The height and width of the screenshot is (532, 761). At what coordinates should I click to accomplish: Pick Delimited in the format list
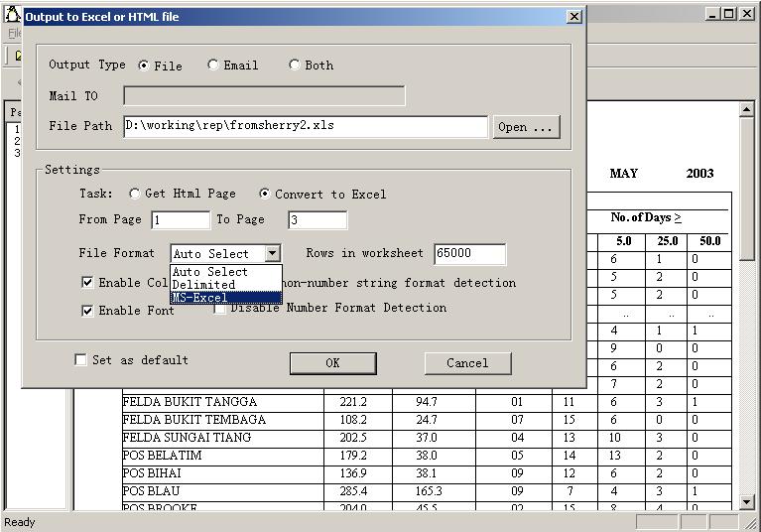[225, 285]
